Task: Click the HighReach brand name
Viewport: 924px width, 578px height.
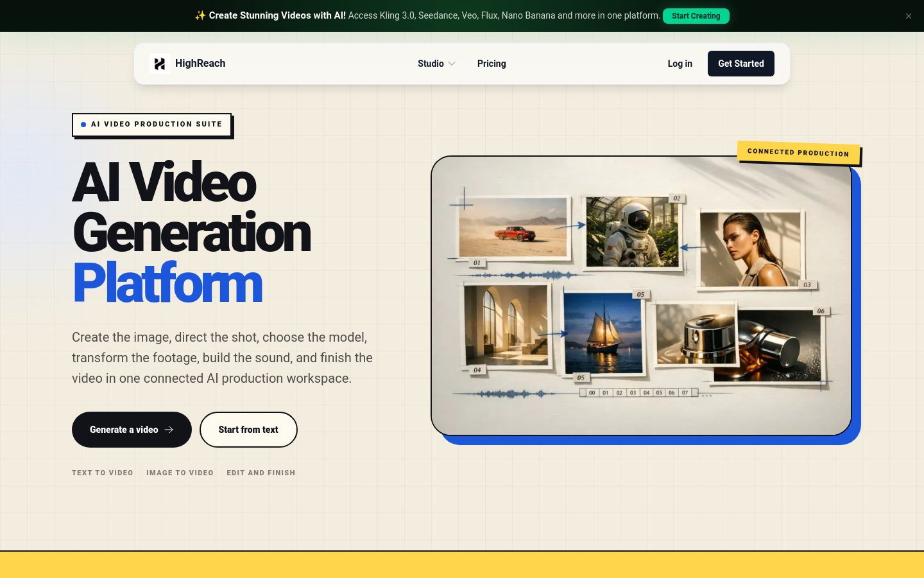Action: (200, 64)
